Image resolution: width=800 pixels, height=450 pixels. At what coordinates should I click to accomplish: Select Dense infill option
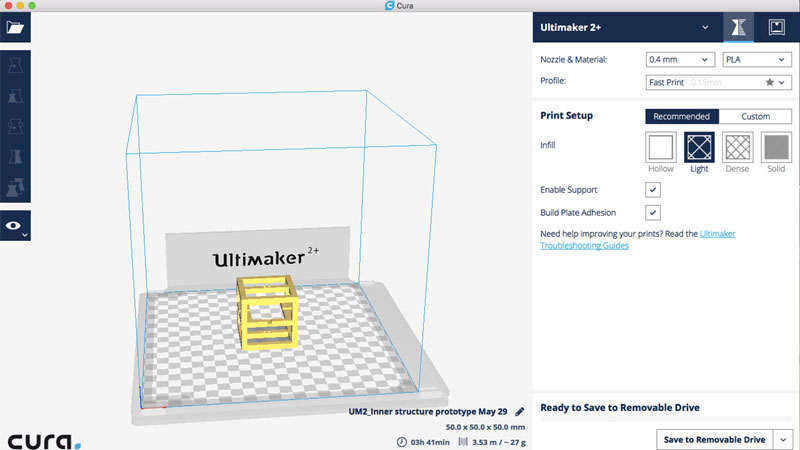[738, 147]
